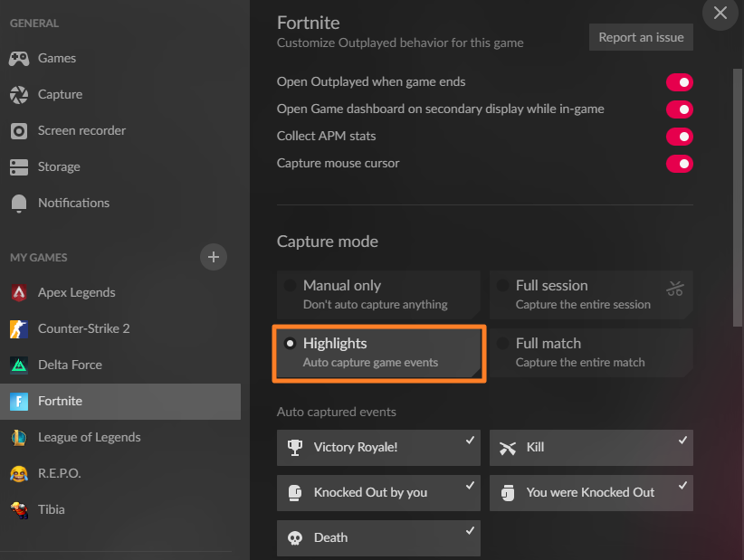Viewport: 744px width, 560px height.
Task: Click the Fortnite page heading
Action: 309,23
